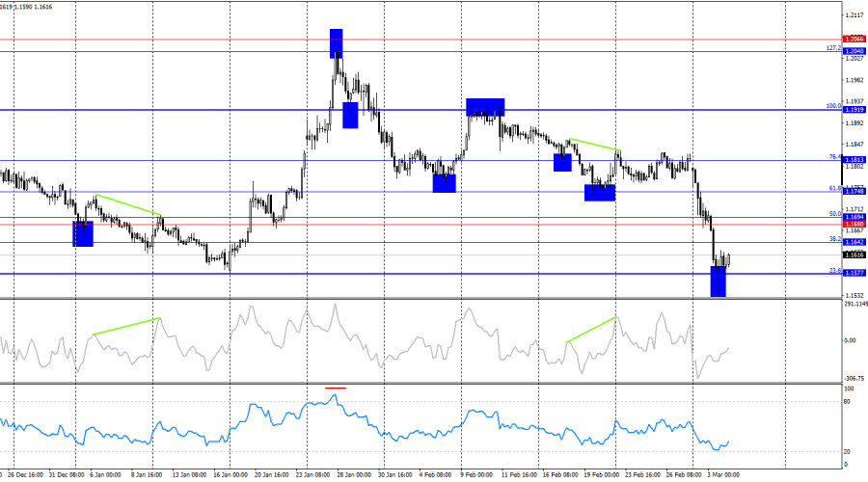Click the 1.1813 blue price label

(x=854, y=160)
